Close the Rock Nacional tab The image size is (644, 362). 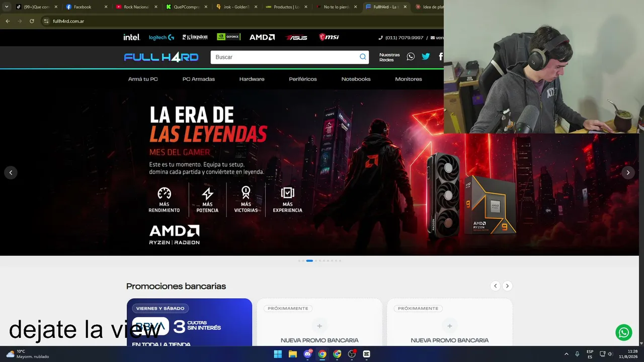pos(155,7)
